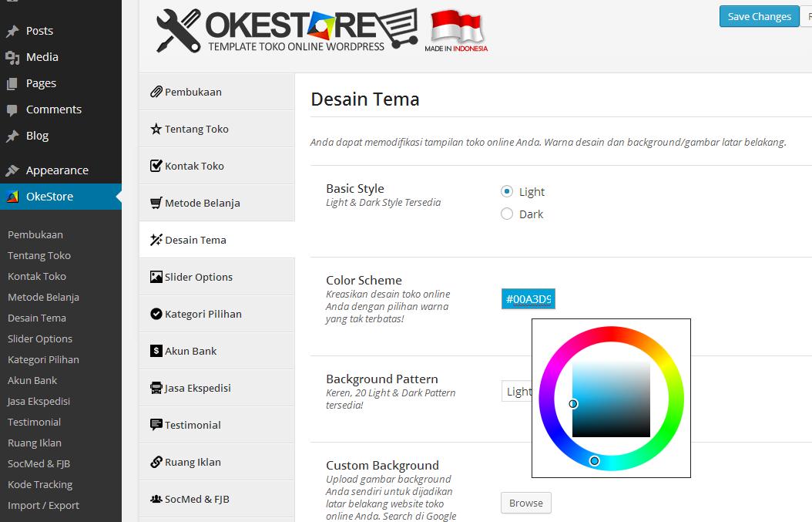This screenshot has height=522, width=812.
Task: Select the Light basic style option
Action: (x=507, y=191)
